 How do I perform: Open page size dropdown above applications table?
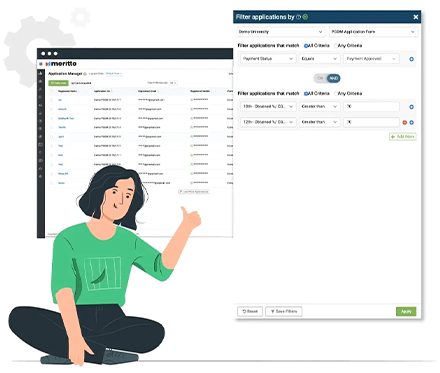point(173,83)
